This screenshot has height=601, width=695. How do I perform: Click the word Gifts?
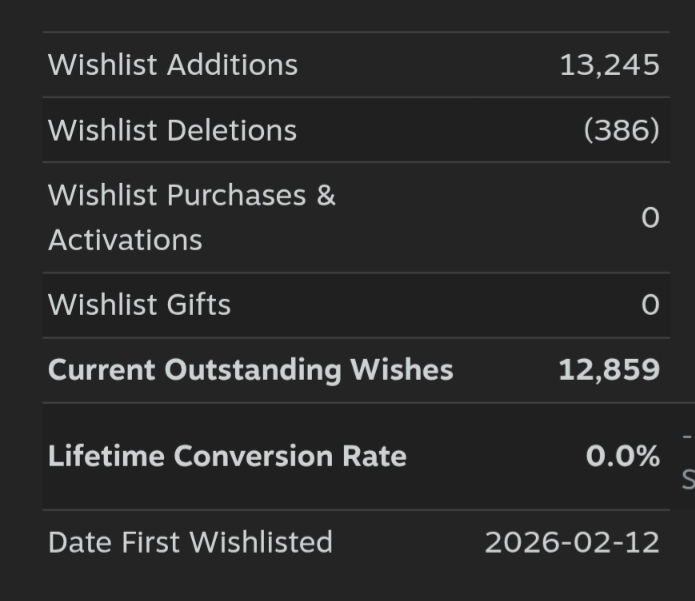(x=198, y=305)
